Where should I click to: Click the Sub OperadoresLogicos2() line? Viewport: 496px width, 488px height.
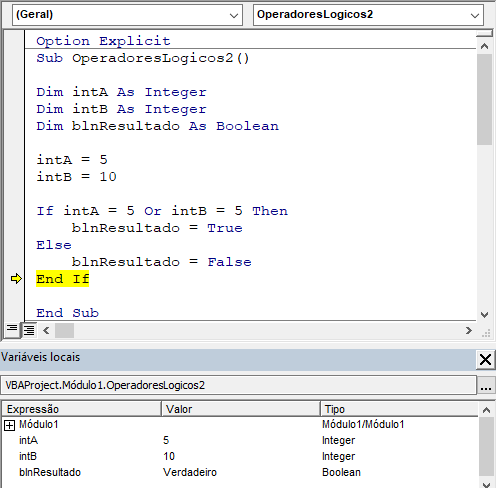(143, 58)
